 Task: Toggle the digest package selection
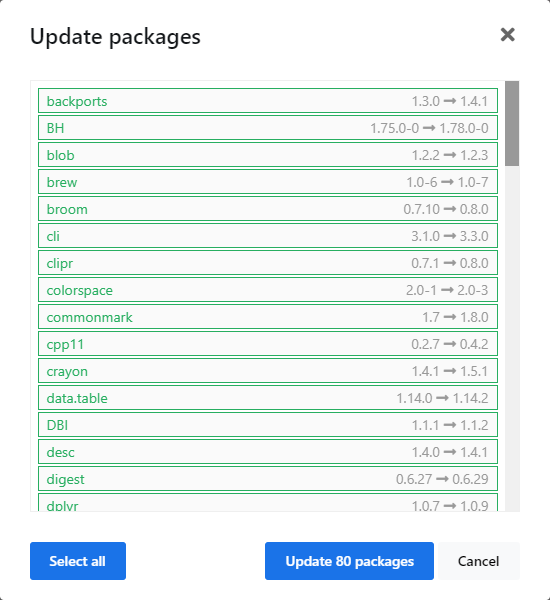tap(268, 479)
